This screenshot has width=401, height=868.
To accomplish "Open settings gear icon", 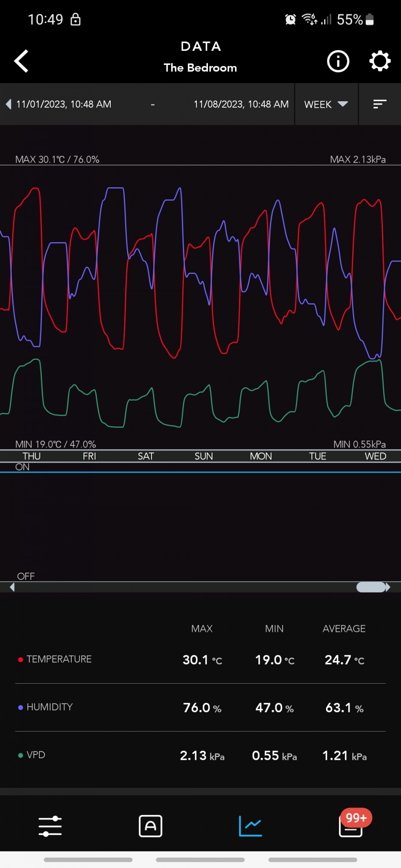I will coord(379,61).
